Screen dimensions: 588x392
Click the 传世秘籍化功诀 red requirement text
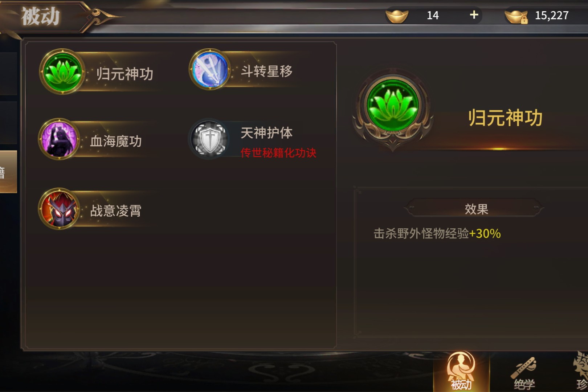tap(278, 153)
